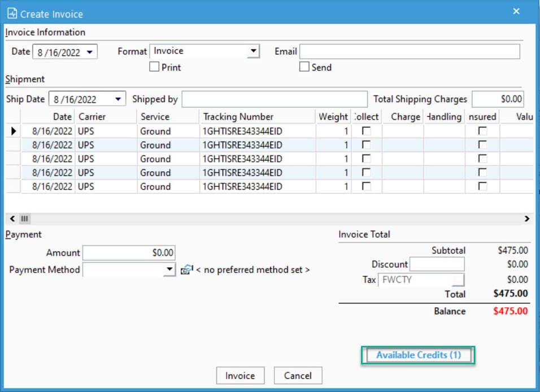Open the invoice Date dropdown
This screenshot has height=392, width=540.
(89, 51)
